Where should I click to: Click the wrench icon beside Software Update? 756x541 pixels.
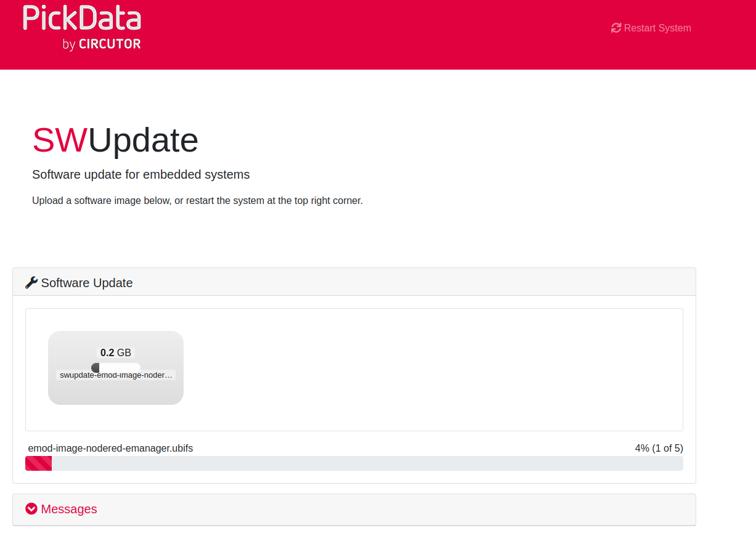(x=31, y=282)
